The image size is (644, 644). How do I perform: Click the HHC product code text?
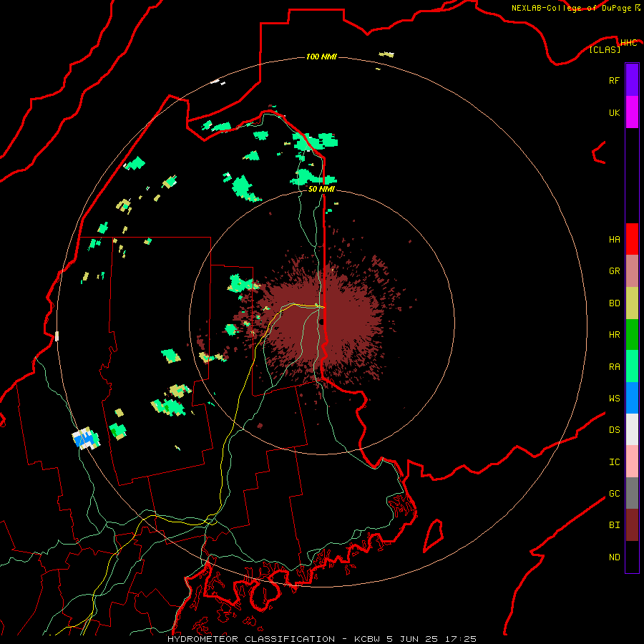pyautogui.click(x=628, y=43)
